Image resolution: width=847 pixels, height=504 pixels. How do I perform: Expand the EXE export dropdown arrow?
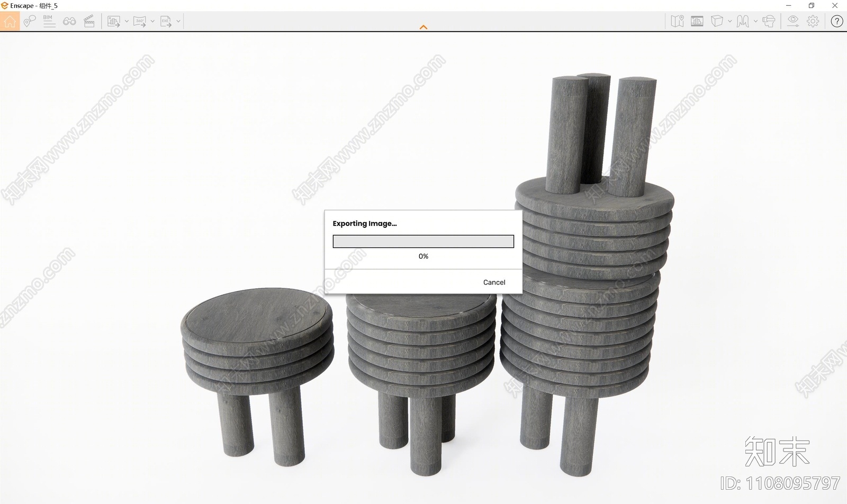coord(178,22)
